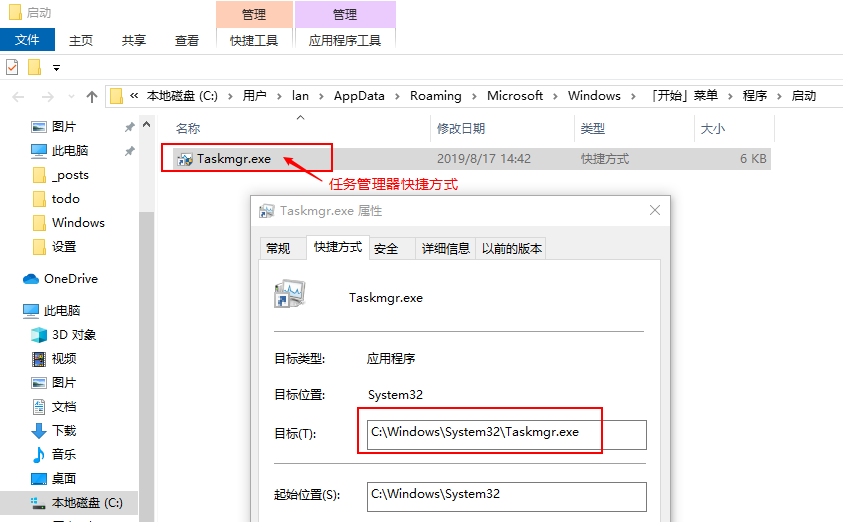Click the Taskmgr icon in properties dialog
The width and height of the screenshot is (843, 522).
coord(290,294)
